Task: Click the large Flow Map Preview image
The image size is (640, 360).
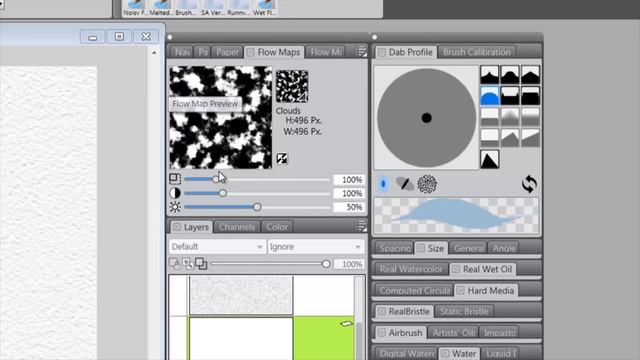Action: coord(220,118)
